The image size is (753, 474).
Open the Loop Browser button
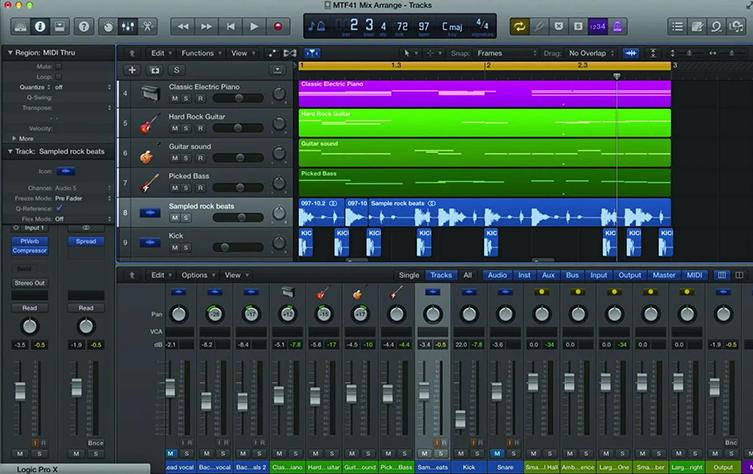(717, 26)
